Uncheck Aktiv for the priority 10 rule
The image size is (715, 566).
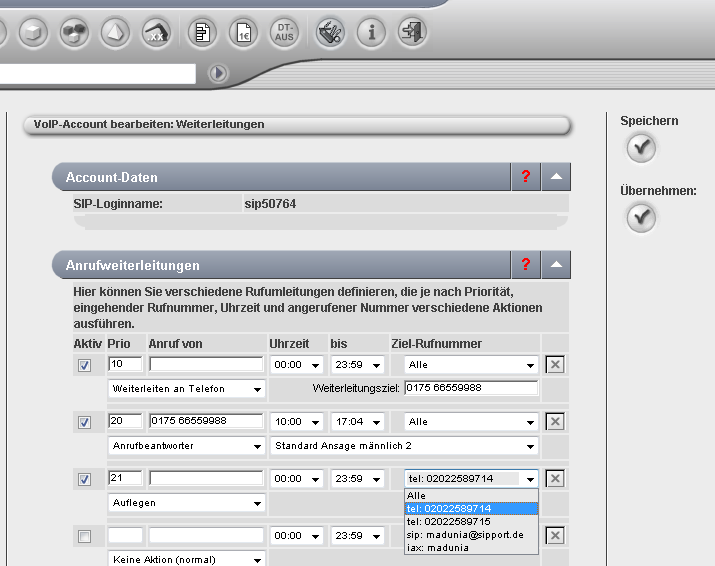coord(84,365)
